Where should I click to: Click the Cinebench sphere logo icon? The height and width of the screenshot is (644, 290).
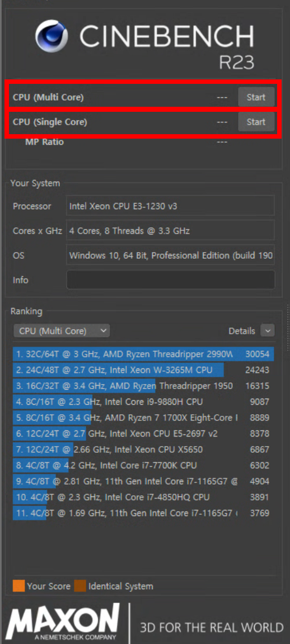coord(52,37)
